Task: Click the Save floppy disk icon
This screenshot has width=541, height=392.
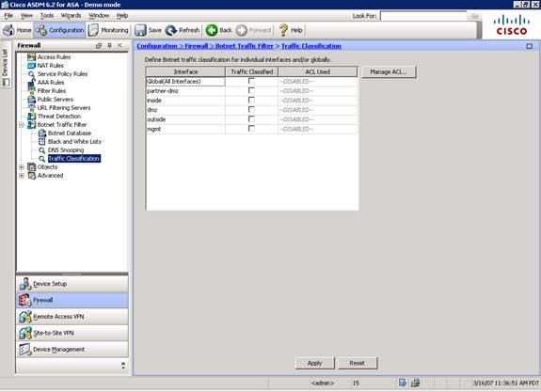Action: point(140,30)
